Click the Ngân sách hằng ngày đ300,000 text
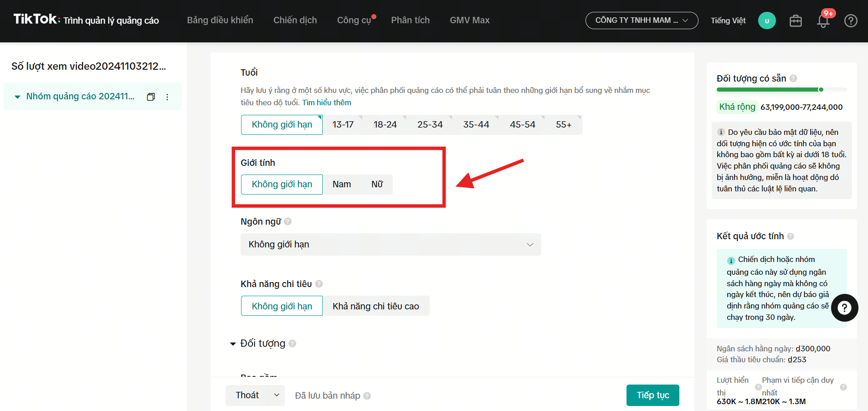This screenshot has height=411, width=868. (x=773, y=349)
